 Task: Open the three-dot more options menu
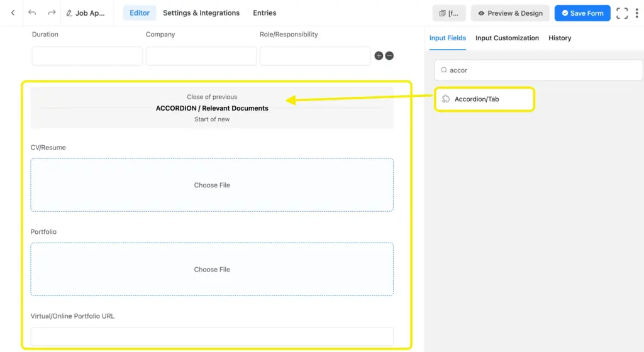click(x=636, y=13)
